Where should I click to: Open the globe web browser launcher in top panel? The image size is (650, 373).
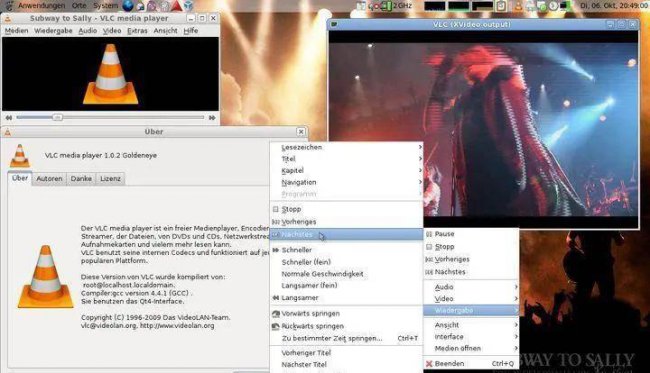pos(128,6)
